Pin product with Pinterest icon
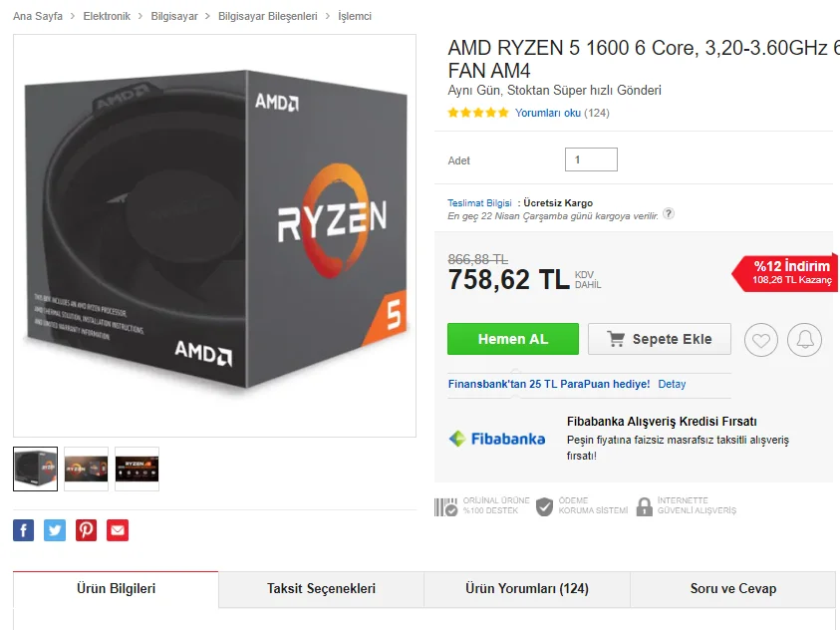The width and height of the screenshot is (840, 630). (x=87, y=530)
